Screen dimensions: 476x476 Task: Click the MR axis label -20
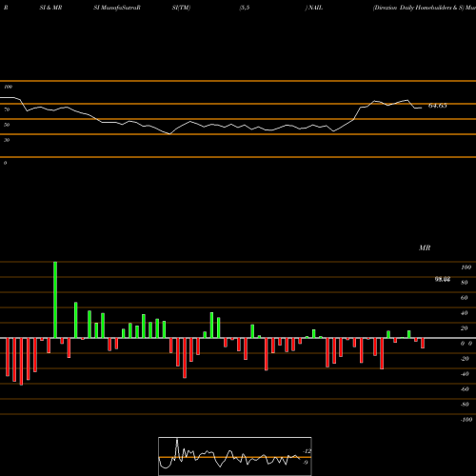pos(465,359)
